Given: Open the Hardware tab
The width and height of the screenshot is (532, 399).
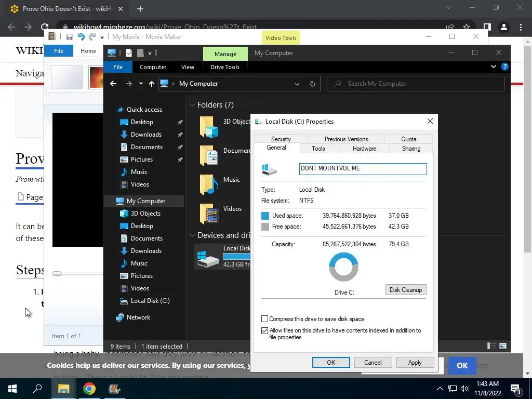Looking at the screenshot, I should [364, 149].
